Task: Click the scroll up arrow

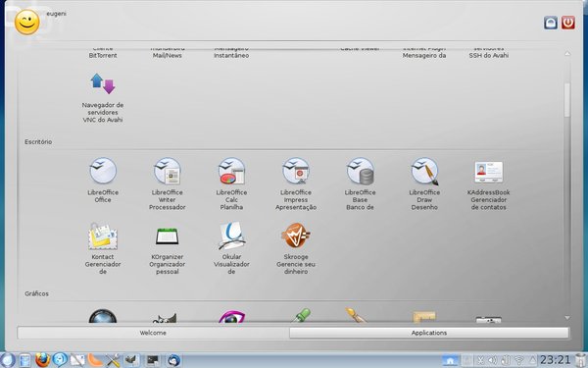Action: (x=567, y=54)
